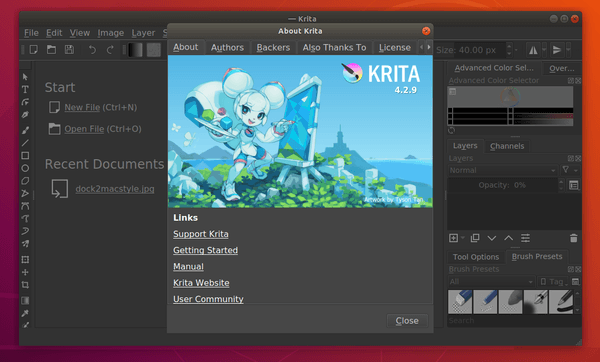
Task: Click the gradient swatch in toolbar
Action: pyautogui.click(x=135, y=50)
